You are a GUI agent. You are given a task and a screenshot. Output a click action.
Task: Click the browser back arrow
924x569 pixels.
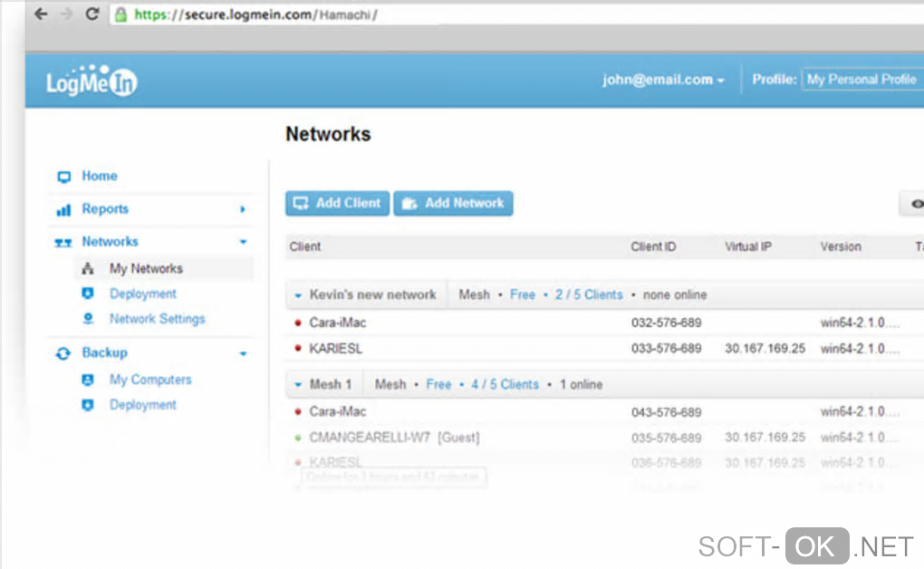click(x=41, y=14)
